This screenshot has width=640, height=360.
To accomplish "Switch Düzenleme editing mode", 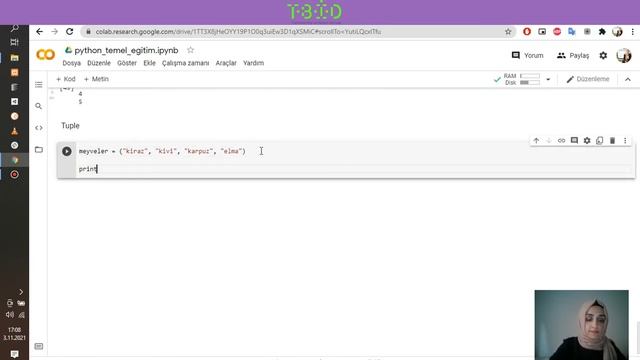I will [x=588, y=79].
